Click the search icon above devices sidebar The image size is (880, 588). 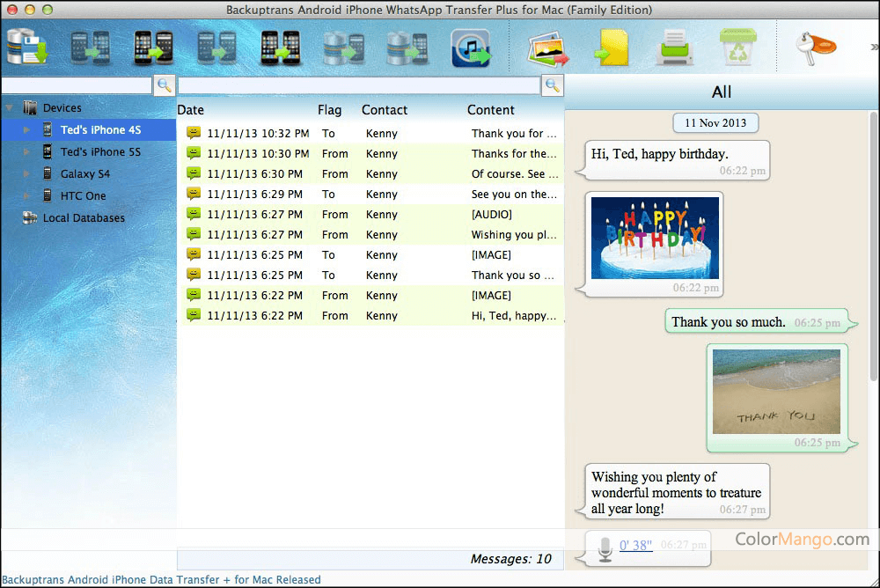click(164, 85)
